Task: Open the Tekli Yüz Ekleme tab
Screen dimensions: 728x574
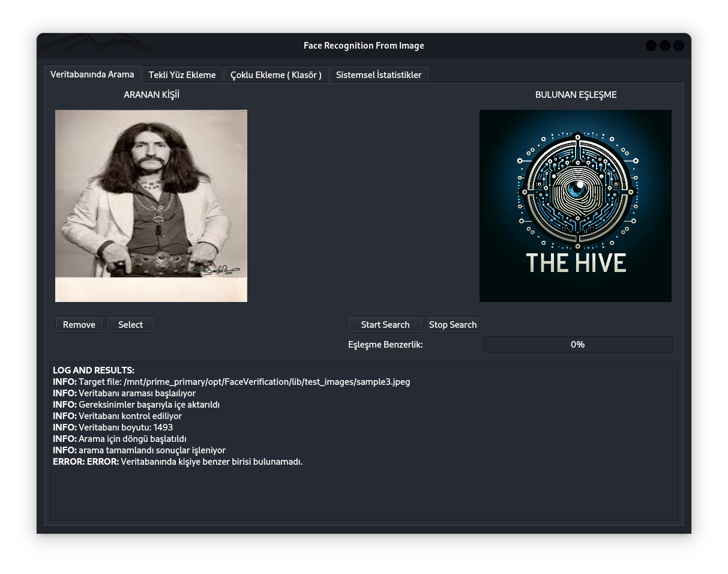Action: tap(182, 75)
